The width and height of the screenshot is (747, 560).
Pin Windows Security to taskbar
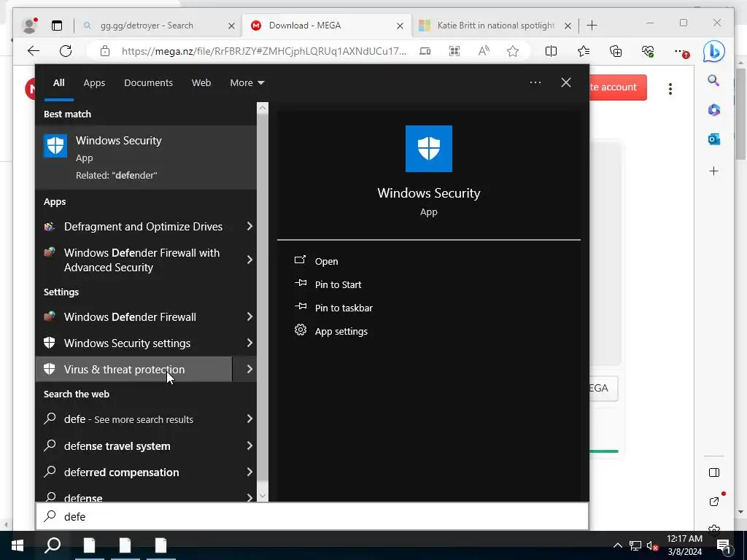[x=344, y=308]
